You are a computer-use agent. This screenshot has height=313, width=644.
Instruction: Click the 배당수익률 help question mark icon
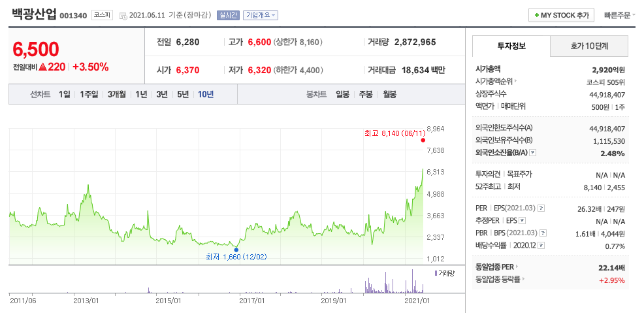(541, 246)
